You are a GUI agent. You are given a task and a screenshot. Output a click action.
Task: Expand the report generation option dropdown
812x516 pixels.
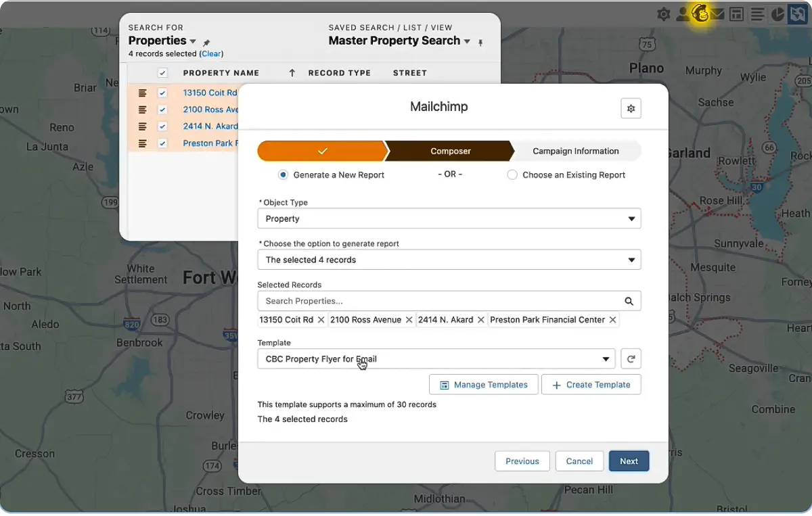point(449,260)
